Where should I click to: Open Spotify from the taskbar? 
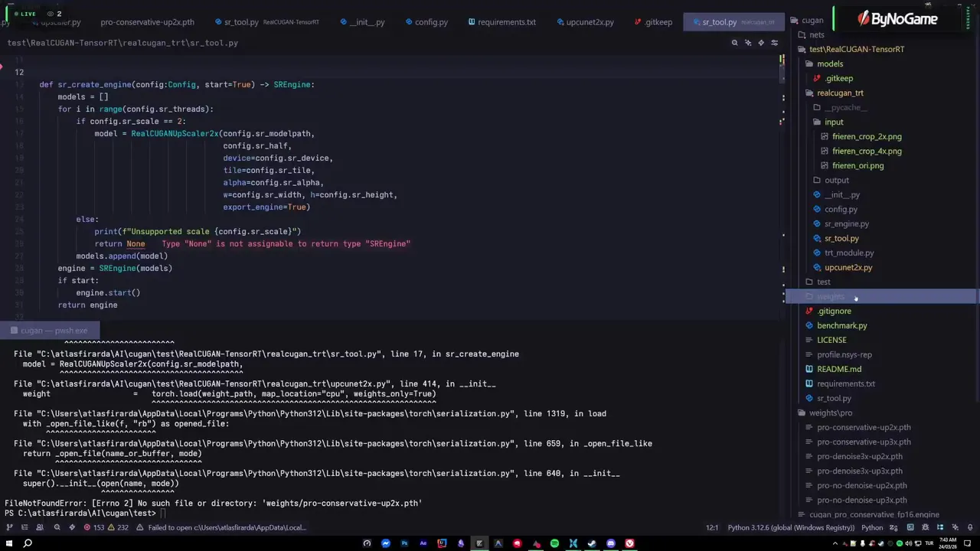click(554, 543)
